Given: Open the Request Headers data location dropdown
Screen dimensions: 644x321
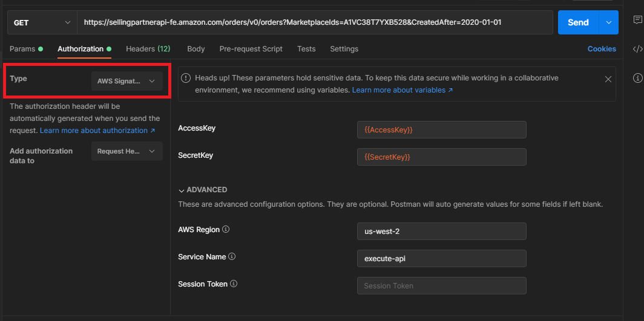Looking at the screenshot, I should tap(126, 151).
